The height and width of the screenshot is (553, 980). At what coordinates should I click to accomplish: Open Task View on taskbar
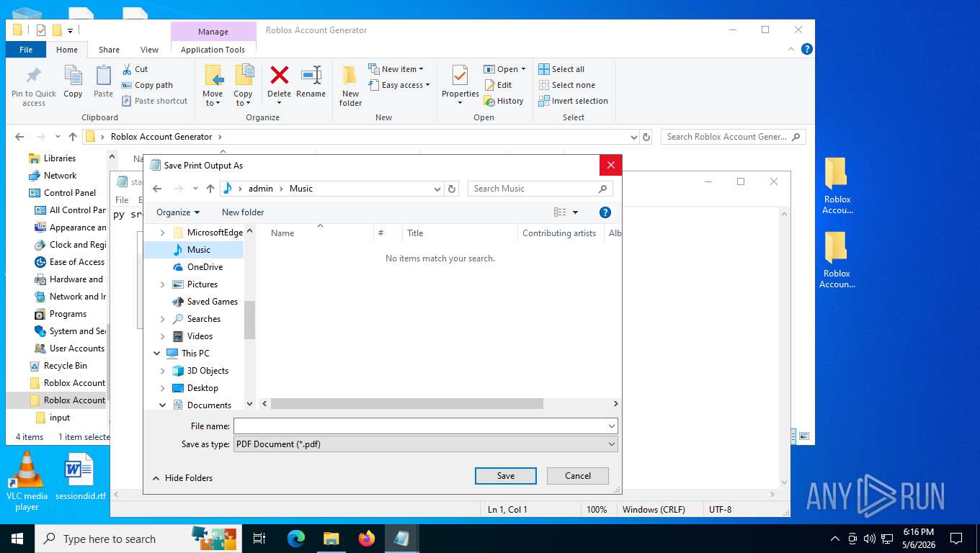click(x=259, y=539)
